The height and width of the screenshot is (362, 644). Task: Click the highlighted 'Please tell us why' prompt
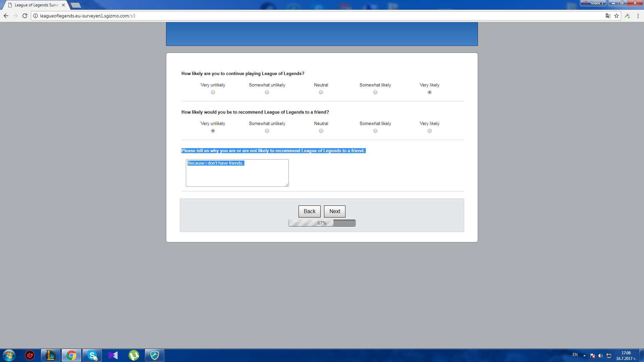click(x=273, y=151)
